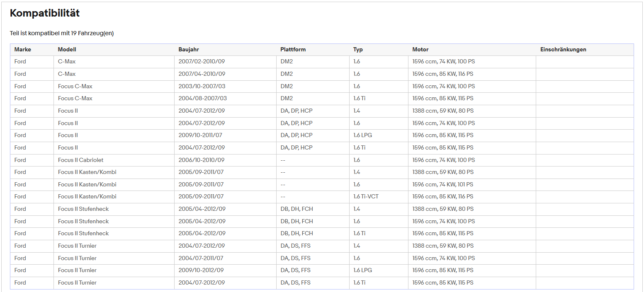Click the Einschränkungen column header
Viewport: 644px width, 292px height.
tap(564, 50)
